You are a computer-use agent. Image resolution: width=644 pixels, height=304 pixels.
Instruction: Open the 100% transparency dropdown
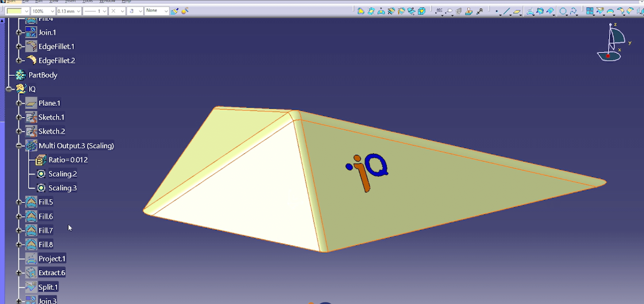pyautogui.click(x=52, y=11)
